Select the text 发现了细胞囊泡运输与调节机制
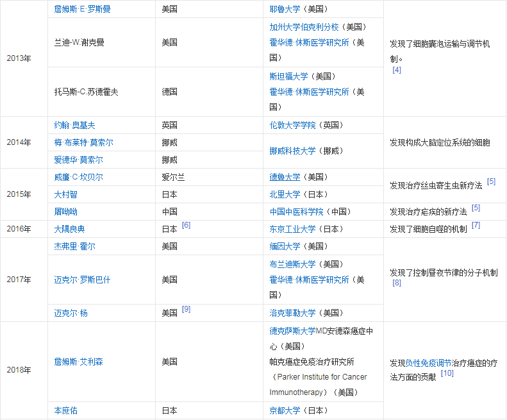The image size is (507, 420). (440, 51)
